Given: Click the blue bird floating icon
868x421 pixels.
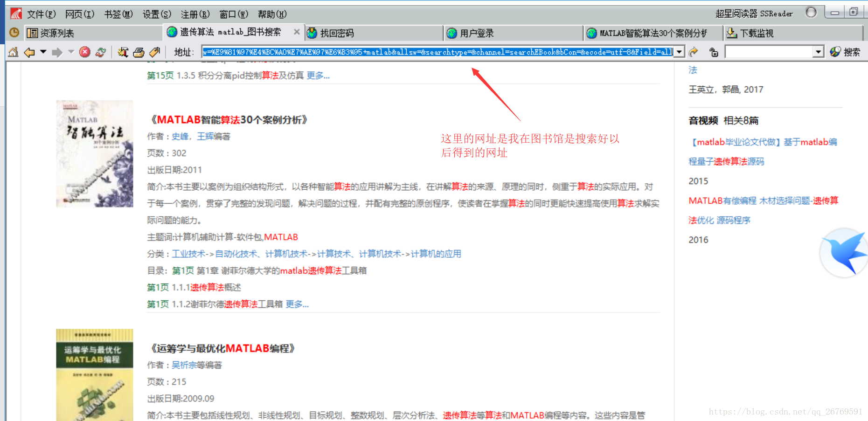Looking at the screenshot, I should pos(844,252).
